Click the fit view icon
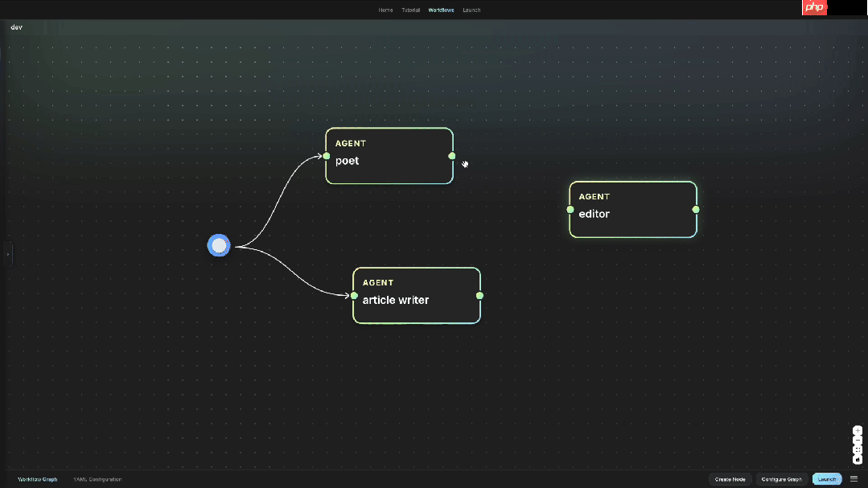Screen dimensions: 868x488 [858, 450]
